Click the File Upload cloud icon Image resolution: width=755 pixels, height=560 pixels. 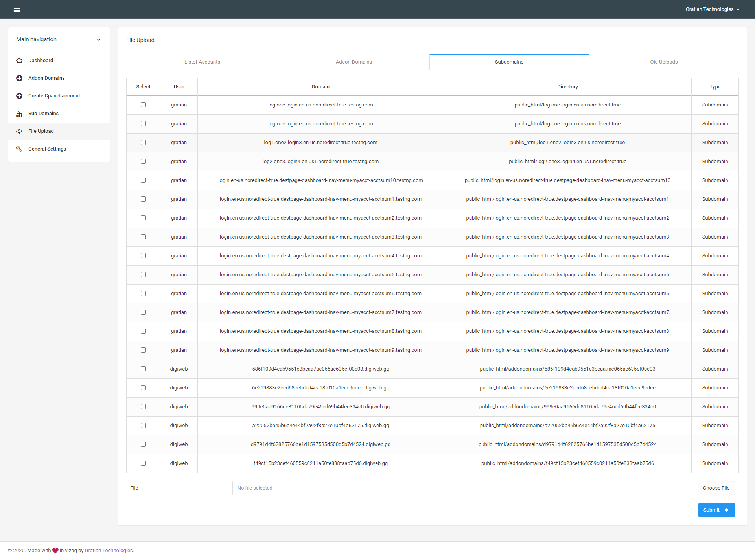point(19,131)
